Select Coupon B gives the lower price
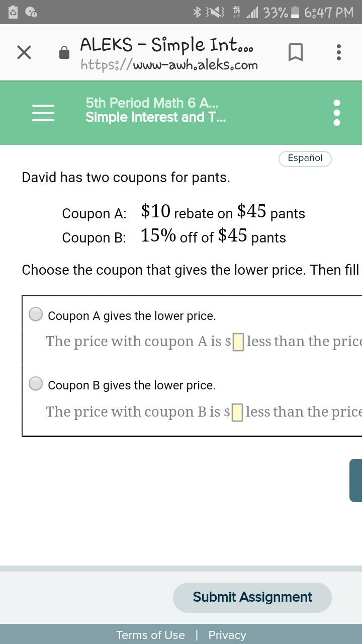This screenshot has height=644, width=362. coord(36,383)
